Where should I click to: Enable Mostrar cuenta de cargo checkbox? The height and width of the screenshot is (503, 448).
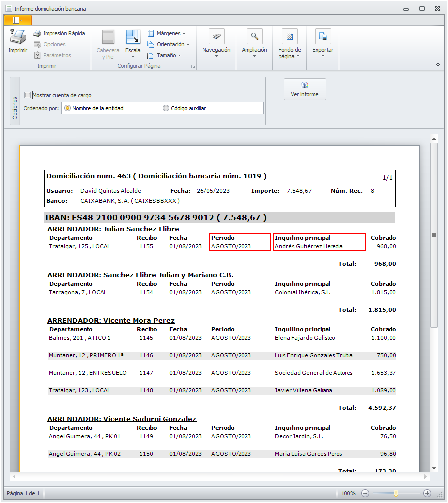(x=28, y=95)
